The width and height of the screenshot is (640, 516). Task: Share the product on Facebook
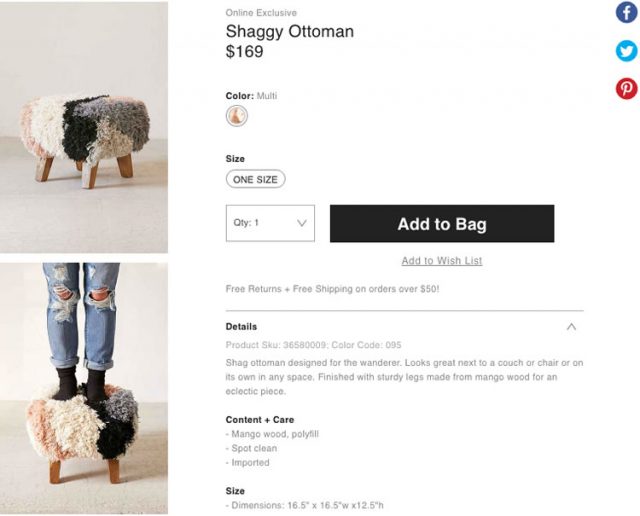pos(626,13)
